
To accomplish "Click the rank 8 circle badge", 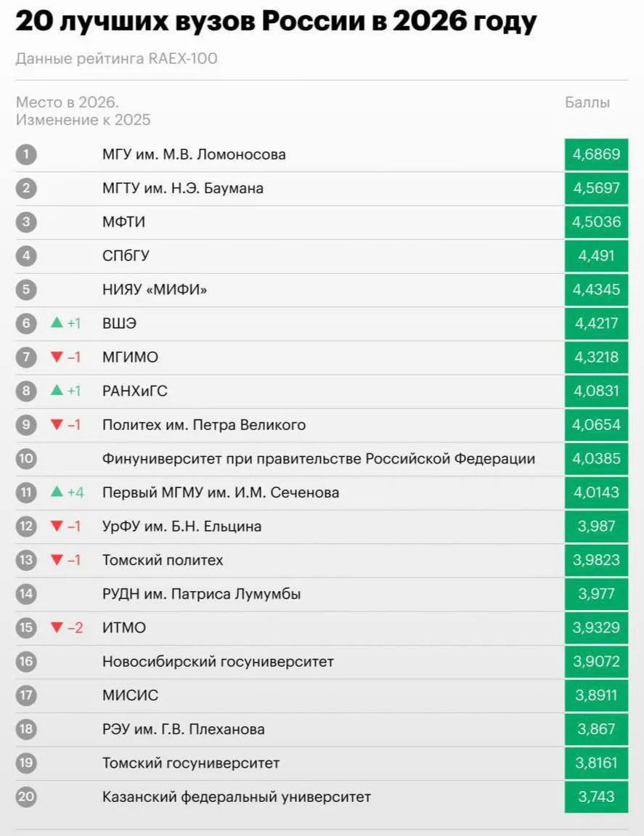I will (26, 391).
